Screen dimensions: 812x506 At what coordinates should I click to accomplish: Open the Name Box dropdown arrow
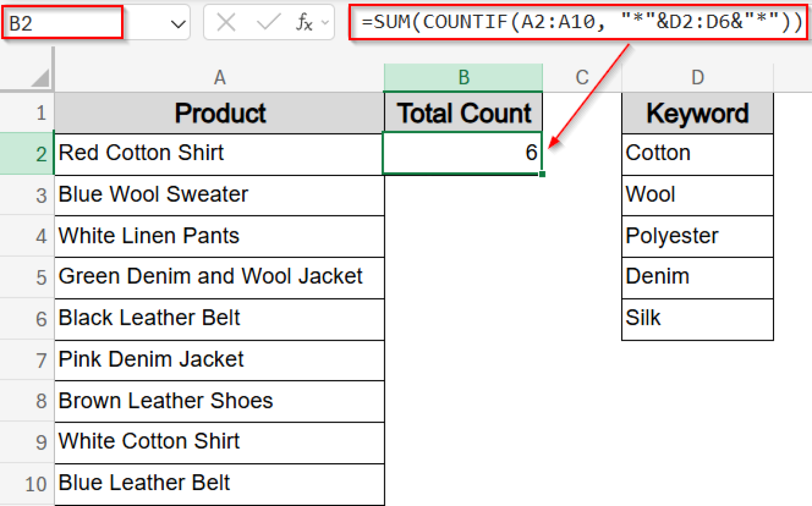coord(178,22)
